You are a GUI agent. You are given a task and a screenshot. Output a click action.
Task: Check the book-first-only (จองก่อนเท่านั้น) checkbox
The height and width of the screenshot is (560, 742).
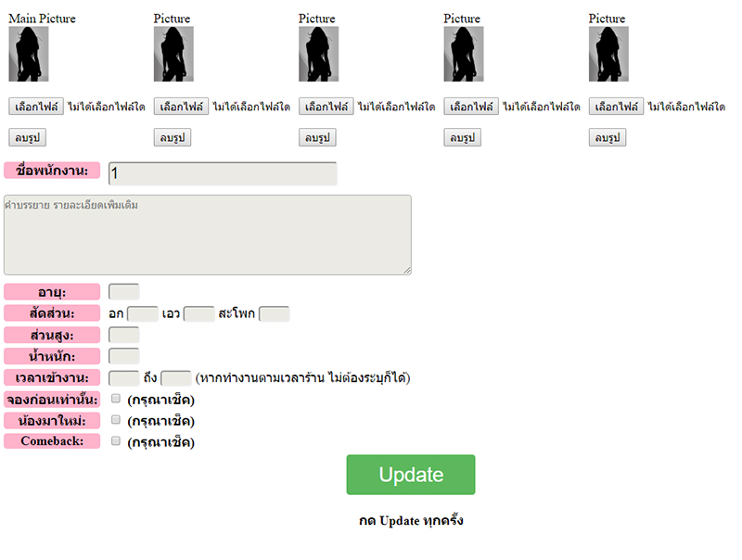115,399
